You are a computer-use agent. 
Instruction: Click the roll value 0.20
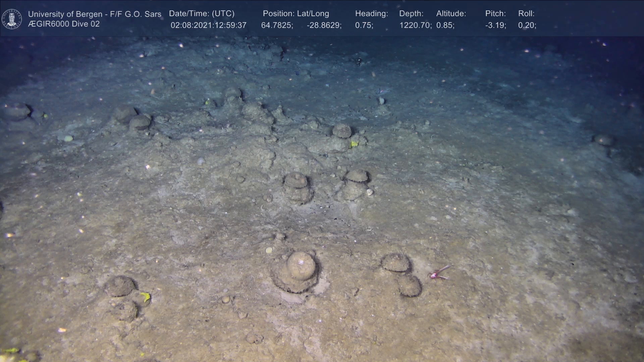(527, 25)
